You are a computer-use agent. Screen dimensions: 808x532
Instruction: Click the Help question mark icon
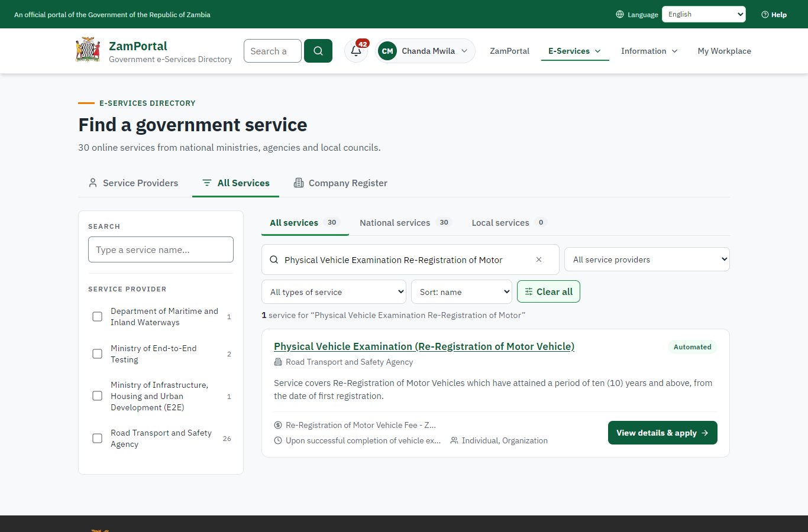tap(765, 14)
